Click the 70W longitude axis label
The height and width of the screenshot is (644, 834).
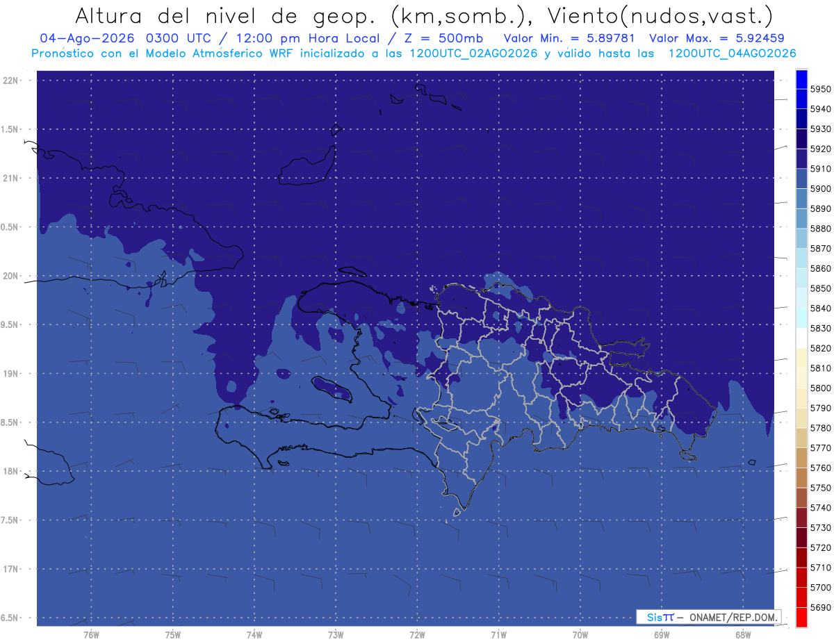(x=580, y=635)
